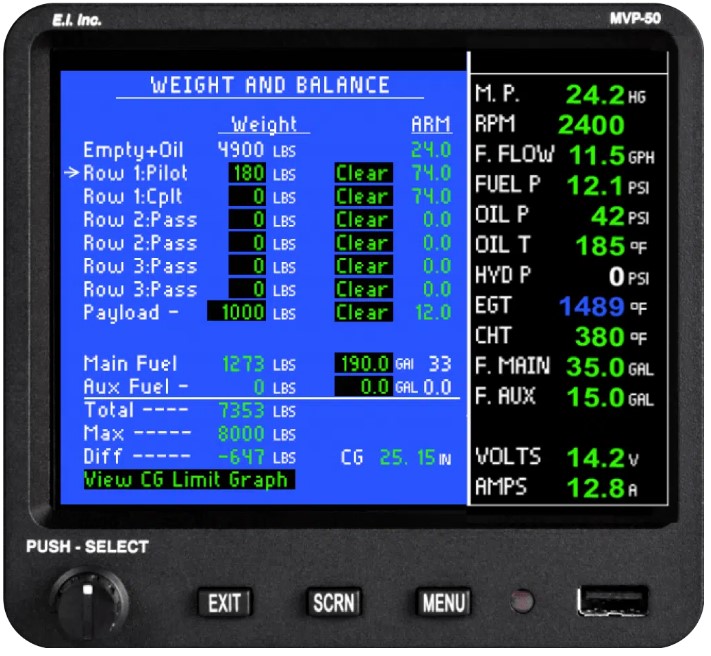Click the RPM 2400 reading
711x656 pixels.
(x=590, y=126)
